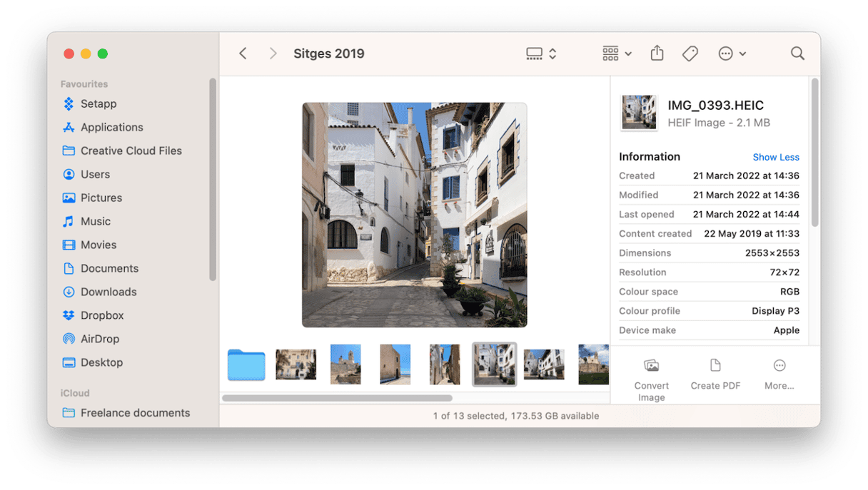Open the Finder search magnifier

coord(797,53)
